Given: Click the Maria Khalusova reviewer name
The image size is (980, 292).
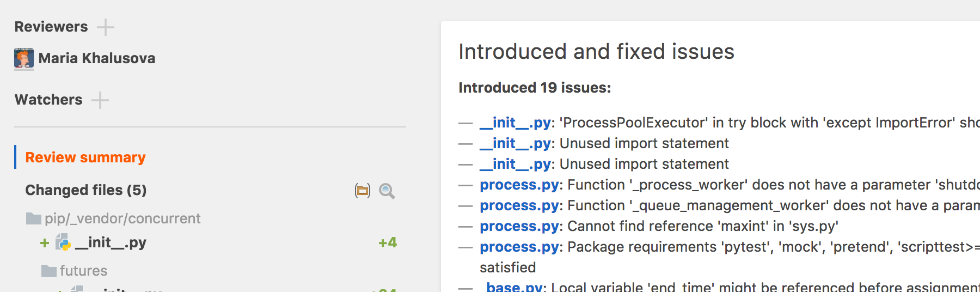Looking at the screenshot, I should pos(97,58).
